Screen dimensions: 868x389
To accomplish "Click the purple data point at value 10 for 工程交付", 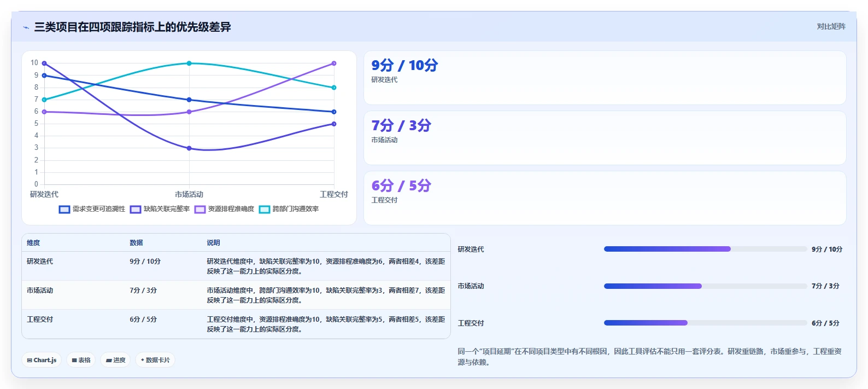I will [334, 63].
